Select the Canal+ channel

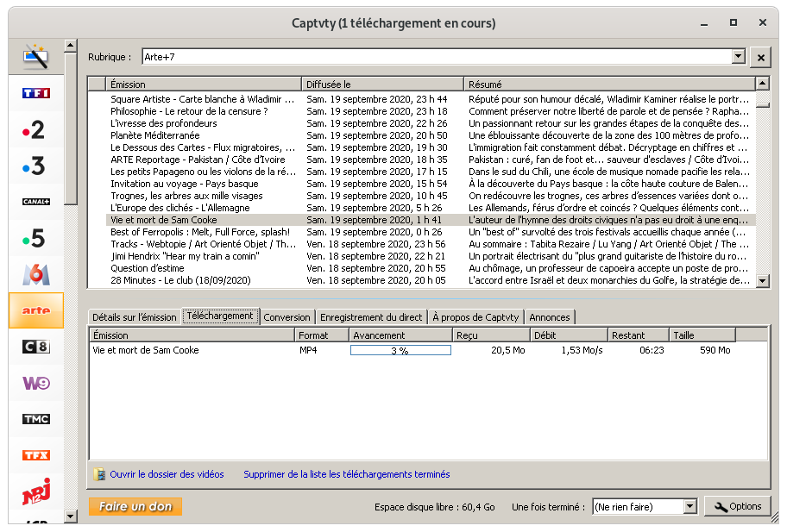pyautogui.click(x=35, y=202)
